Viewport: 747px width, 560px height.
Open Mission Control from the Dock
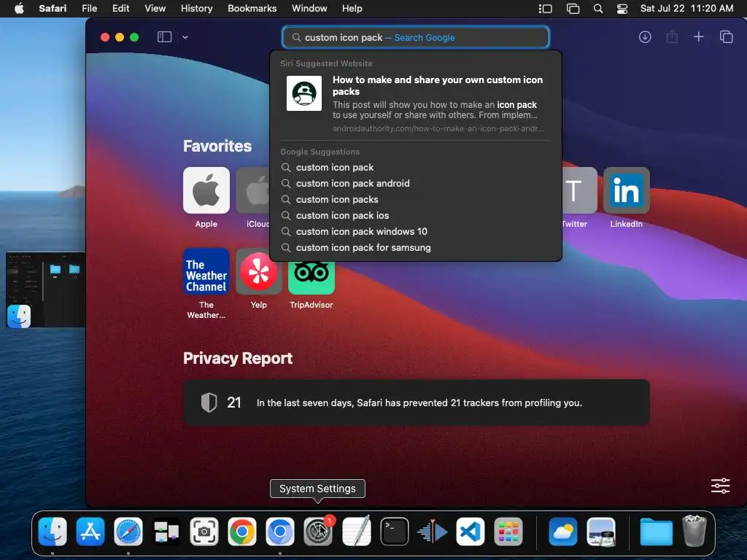click(x=166, y=532)
